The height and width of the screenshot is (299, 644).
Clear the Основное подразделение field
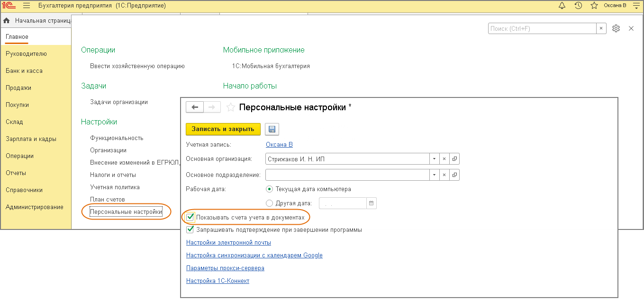click(444, 175)
